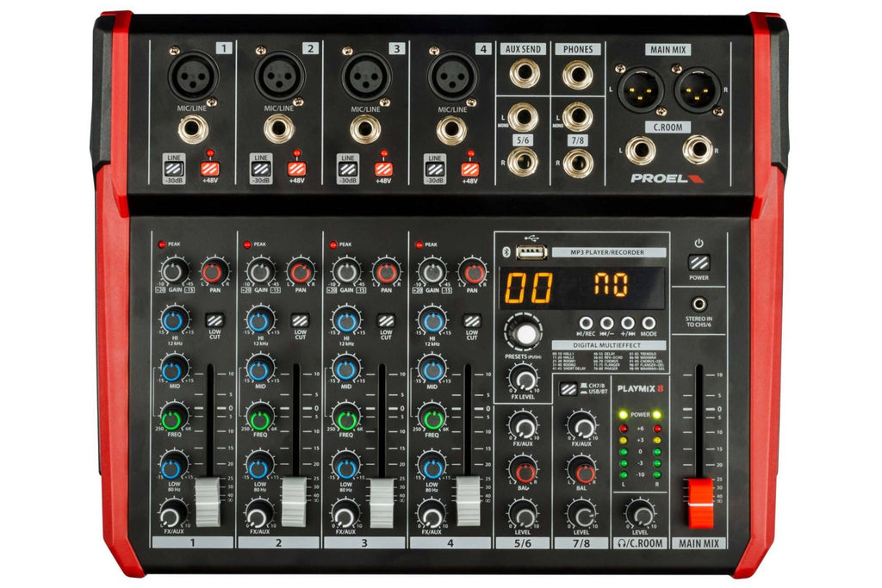The height and width of the screenshot is (588, 882).
Task: Click the AUX SEND output jack
Action: [525, 74]
